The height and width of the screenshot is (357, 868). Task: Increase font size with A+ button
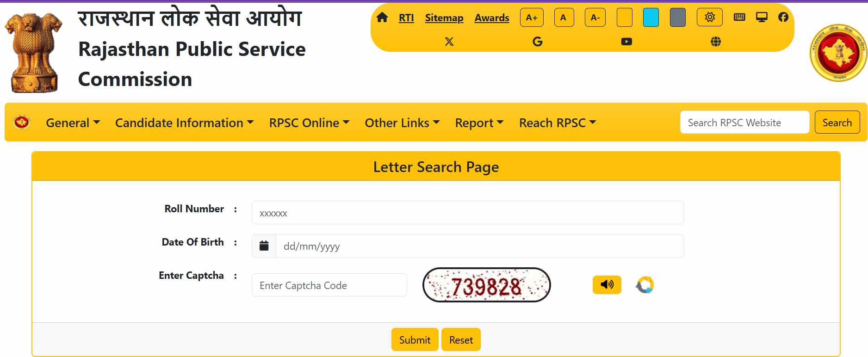(x=532, y=18)
